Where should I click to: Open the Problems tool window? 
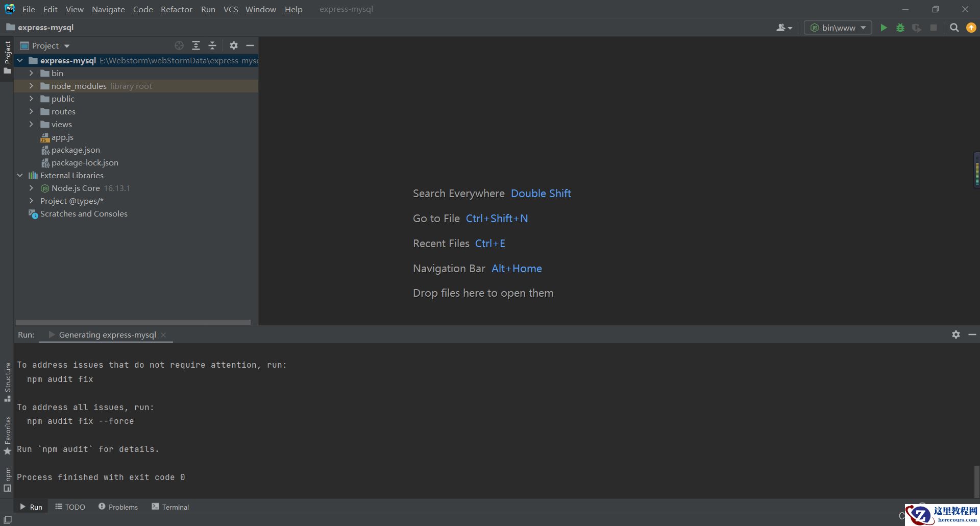pyautogui.click(x=118, y=507)
